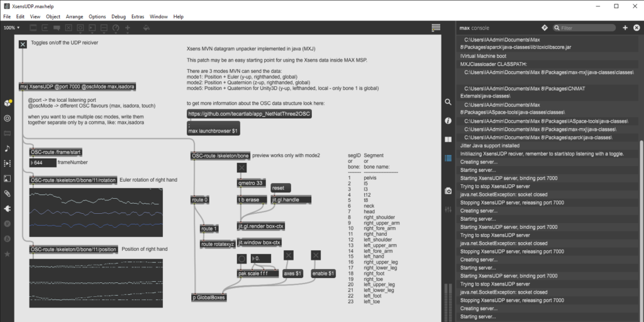Click the plus add-object toolbar icon
Image resolution: width=644 pixels, height=322 pixels.
coord(128,28)
